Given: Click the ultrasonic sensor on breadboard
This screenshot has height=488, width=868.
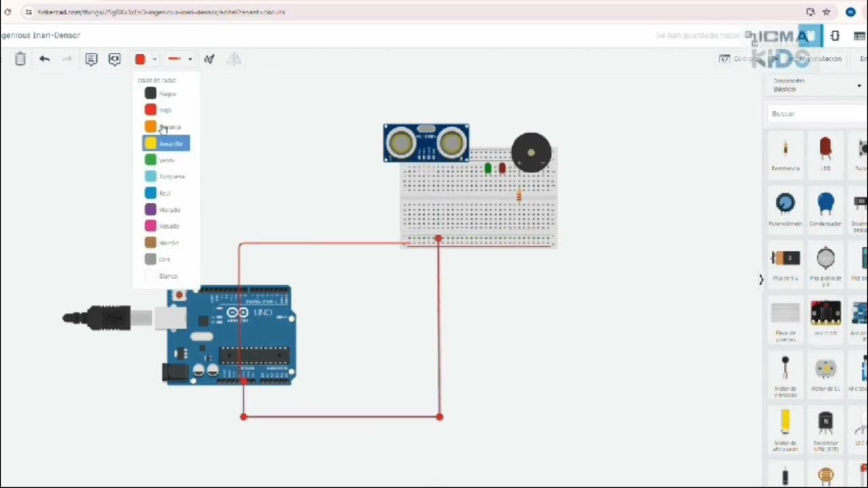Looking at the screenshot, I should pyautogui.click(x=426, y=143).
